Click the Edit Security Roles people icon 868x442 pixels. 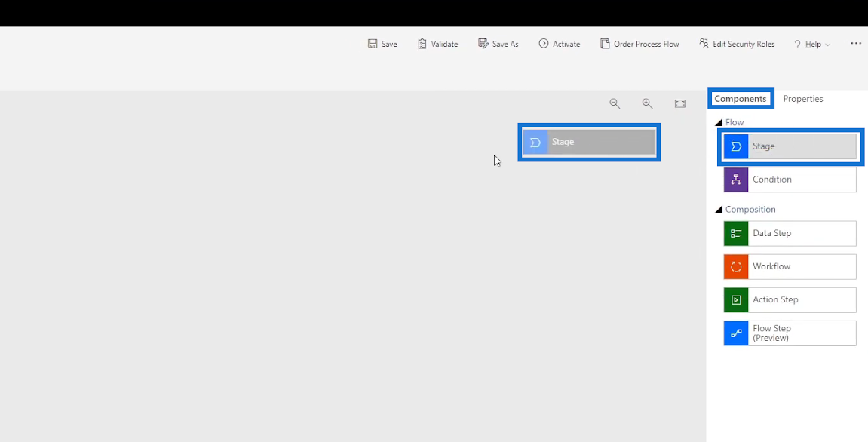click(704, 43)
